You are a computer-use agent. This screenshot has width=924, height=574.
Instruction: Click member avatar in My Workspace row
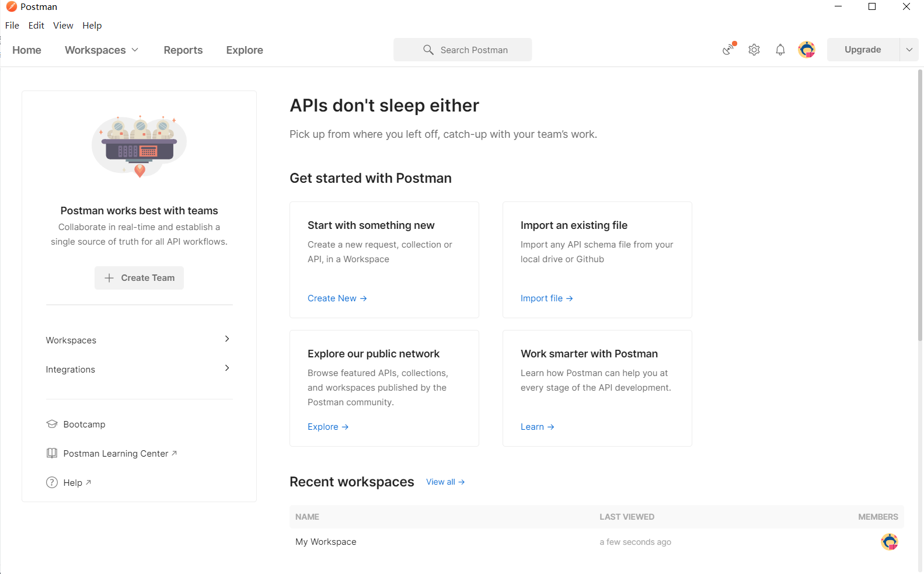890,542
